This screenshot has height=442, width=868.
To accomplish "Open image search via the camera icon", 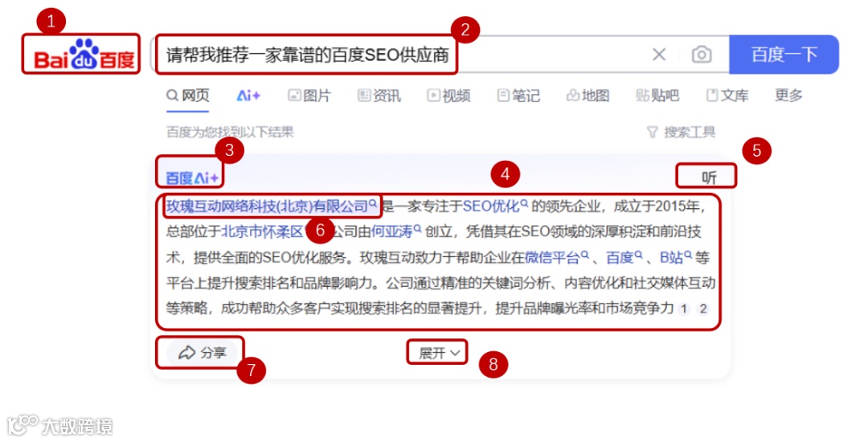I will pos(702,54).
